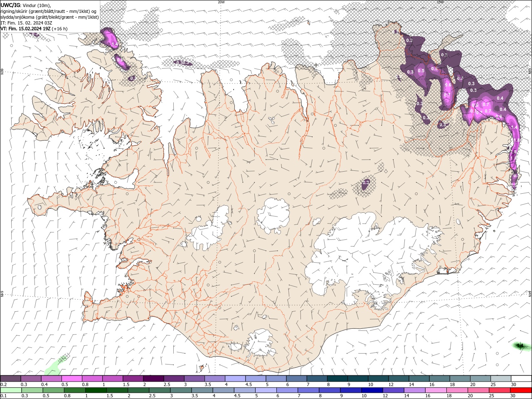The height and width of the screenshot is (399, 532).
Task: Select the rain scale swatch between 0.5 and 0.8
Action: click(53, 390)
